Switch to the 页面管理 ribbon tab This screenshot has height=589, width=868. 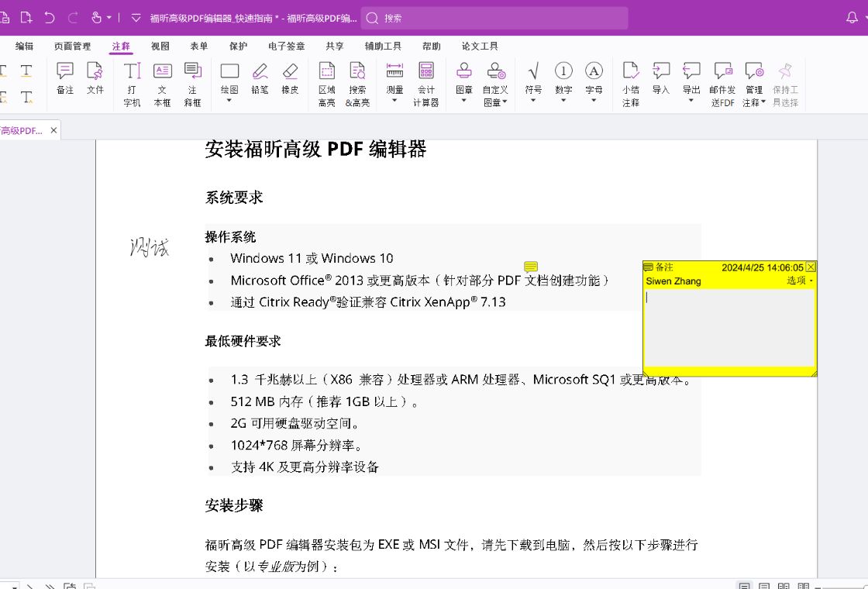[73, 46]
